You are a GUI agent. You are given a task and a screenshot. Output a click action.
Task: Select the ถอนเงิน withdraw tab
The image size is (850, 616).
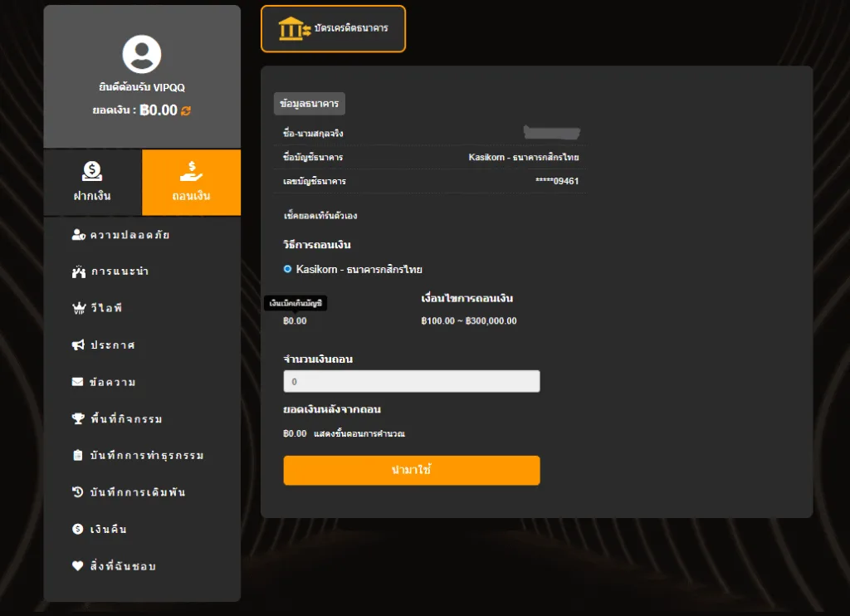coord(192,182)
